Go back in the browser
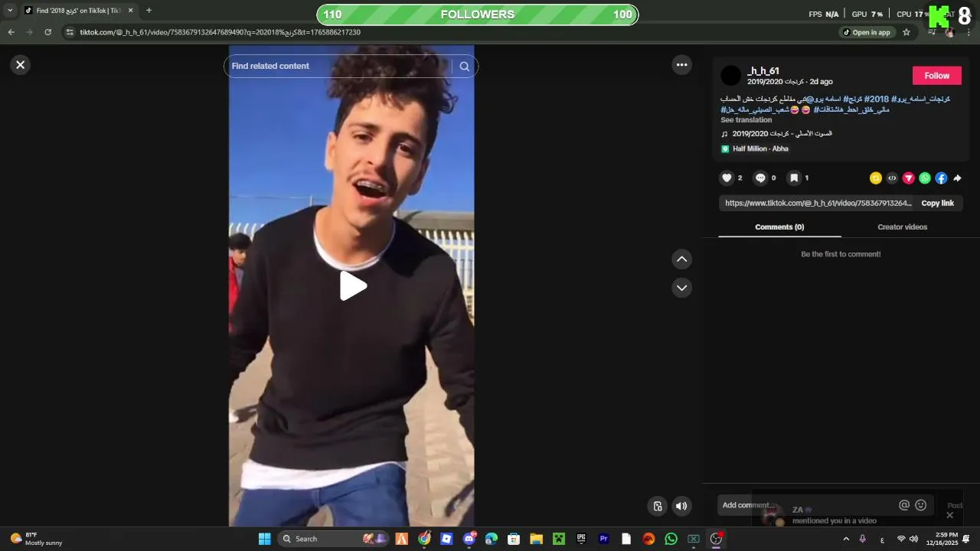The height and width of the screenshot is (551, 980). tap(11, 32)
